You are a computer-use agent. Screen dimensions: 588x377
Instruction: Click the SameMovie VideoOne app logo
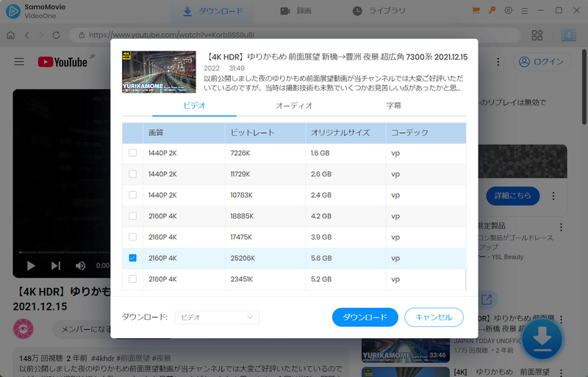(x=13, y=11)
